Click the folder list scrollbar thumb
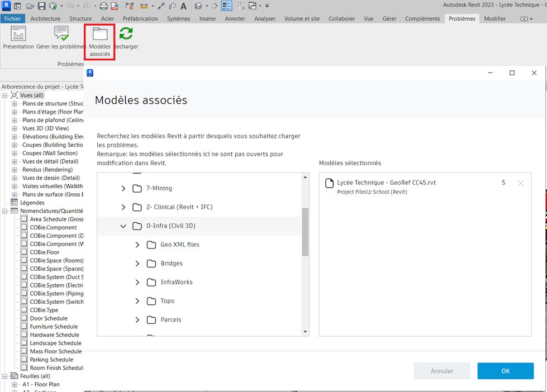The width and height of the screenshot is (547, 392). coord(305,232)
